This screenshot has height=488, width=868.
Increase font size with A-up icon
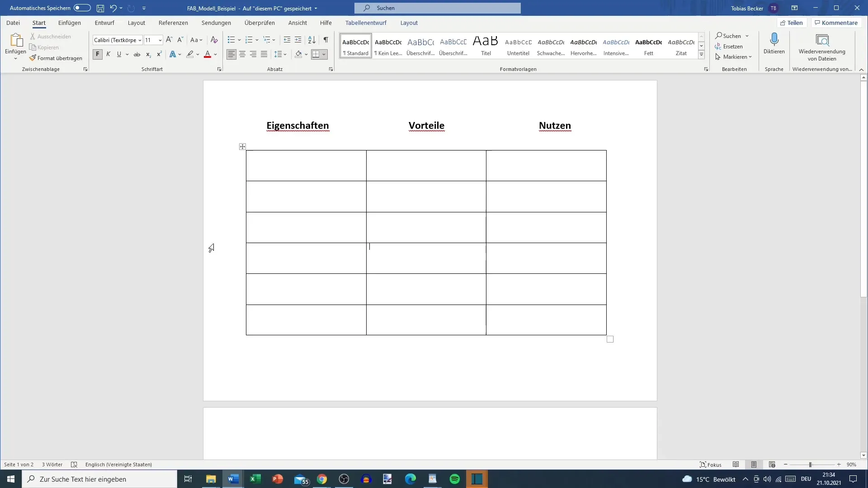pyautogui.click(x=169, y=40)
